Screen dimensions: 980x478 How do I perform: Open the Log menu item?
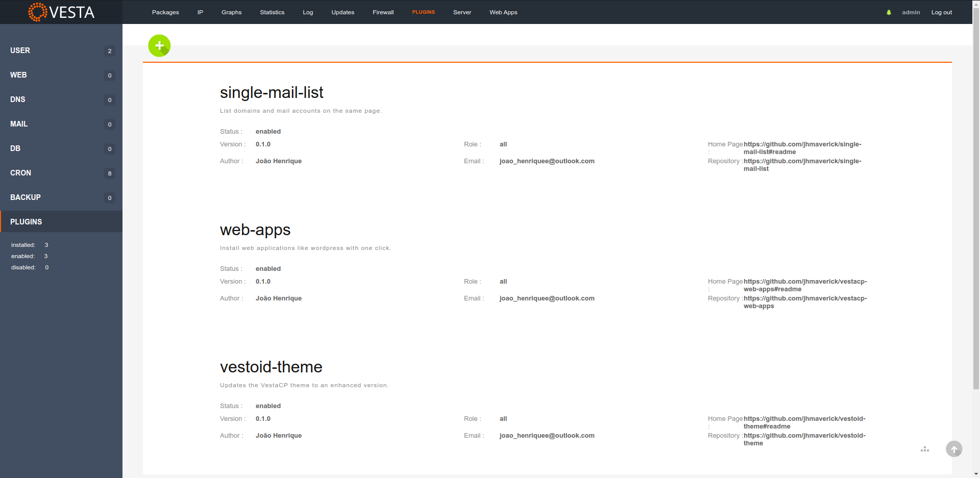coord(308,12)
